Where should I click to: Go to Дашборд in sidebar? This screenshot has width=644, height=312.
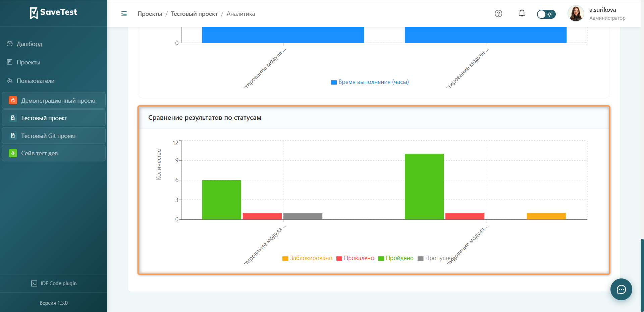point(29,44)
